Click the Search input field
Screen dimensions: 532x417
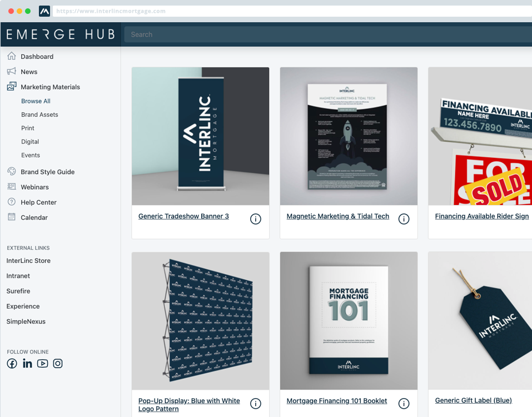tap(328, 34)
